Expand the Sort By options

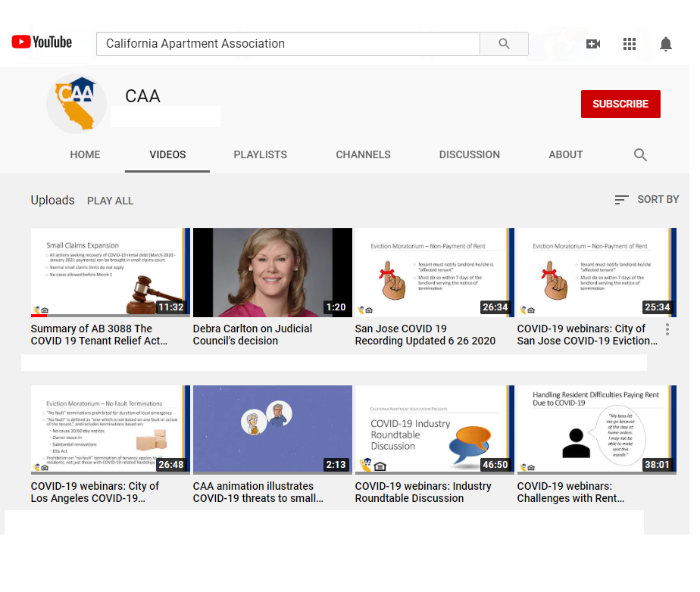[646, 199]
